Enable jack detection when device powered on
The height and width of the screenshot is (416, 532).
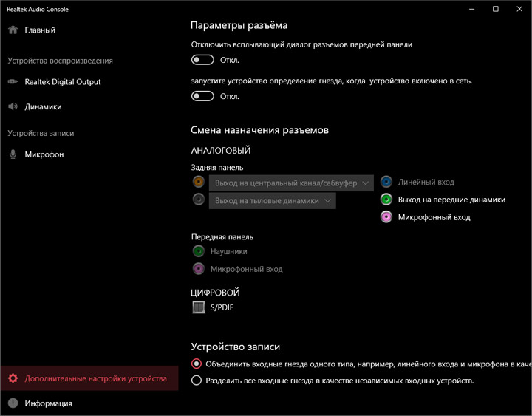pyautogui.click(x=202, y=96)
